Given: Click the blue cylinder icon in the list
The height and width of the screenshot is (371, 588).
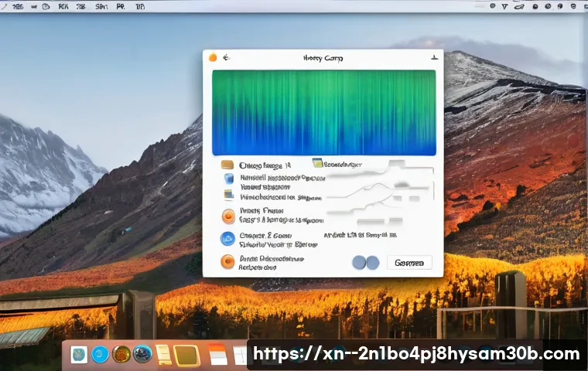Looking at the screenshot, I should click(x=228, y=178).
